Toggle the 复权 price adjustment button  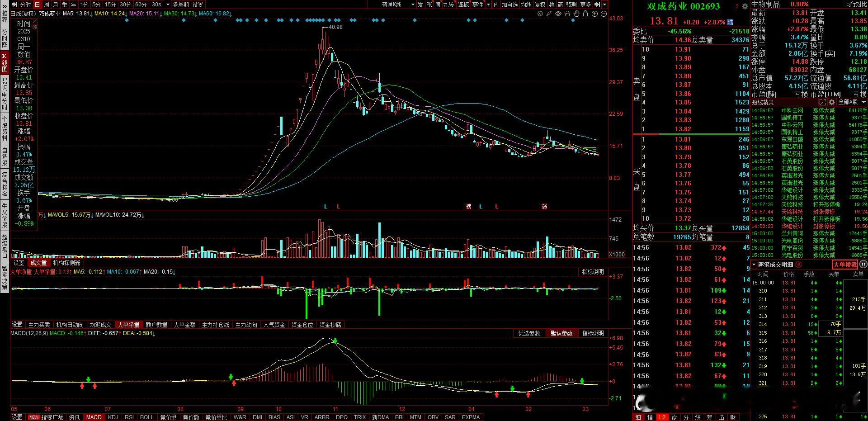point(540,5)
